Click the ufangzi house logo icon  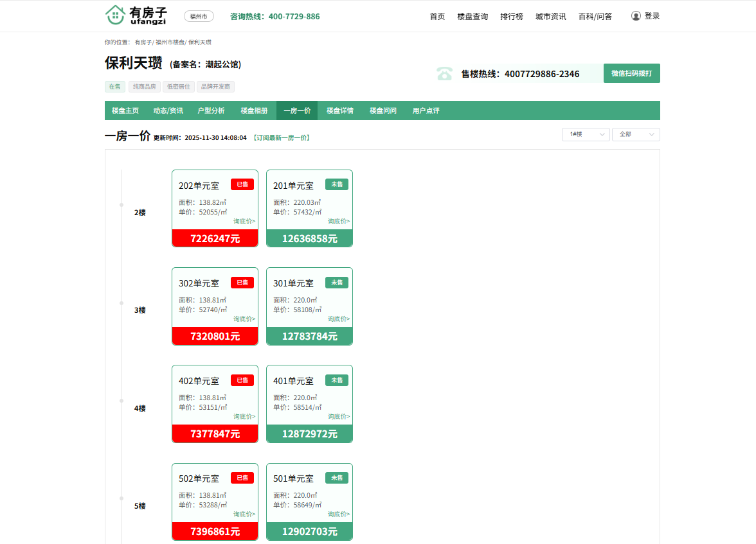coord(115,15)
